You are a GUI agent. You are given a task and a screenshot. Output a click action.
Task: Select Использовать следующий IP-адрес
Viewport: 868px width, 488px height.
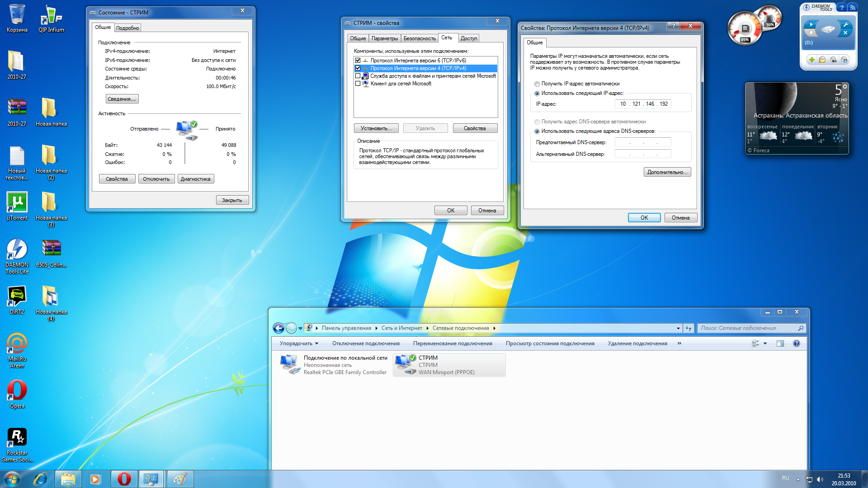click(x=537, y=94)
